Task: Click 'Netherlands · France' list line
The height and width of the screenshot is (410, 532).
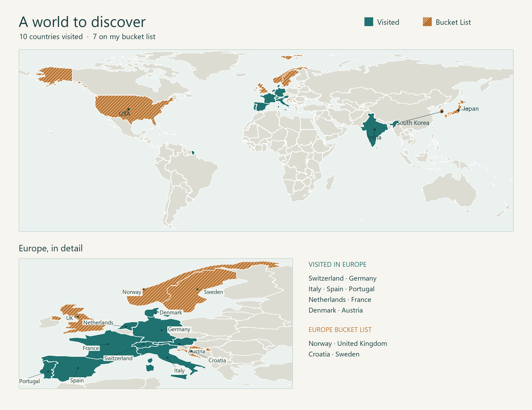Action: click(340, 300)
